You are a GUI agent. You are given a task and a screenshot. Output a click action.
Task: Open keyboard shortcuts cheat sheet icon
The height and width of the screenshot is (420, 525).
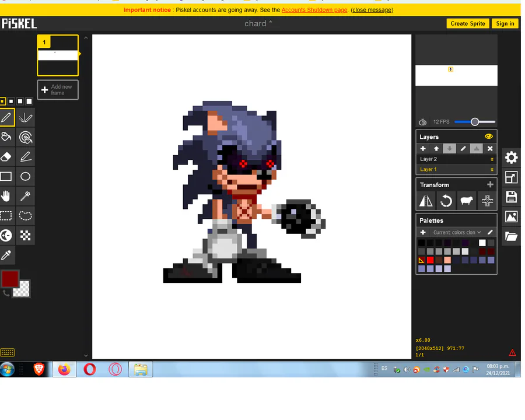point(8,352)
